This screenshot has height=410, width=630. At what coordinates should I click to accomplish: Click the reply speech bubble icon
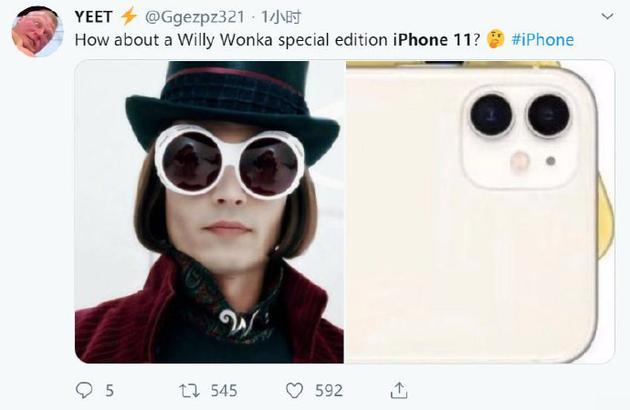(84, 389)
